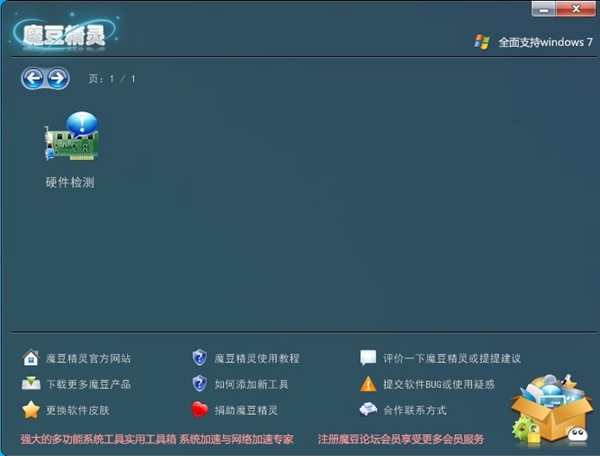Open 魔豆精灵官方网站 link
Viewport: 600px width, 456px height.
88,358
